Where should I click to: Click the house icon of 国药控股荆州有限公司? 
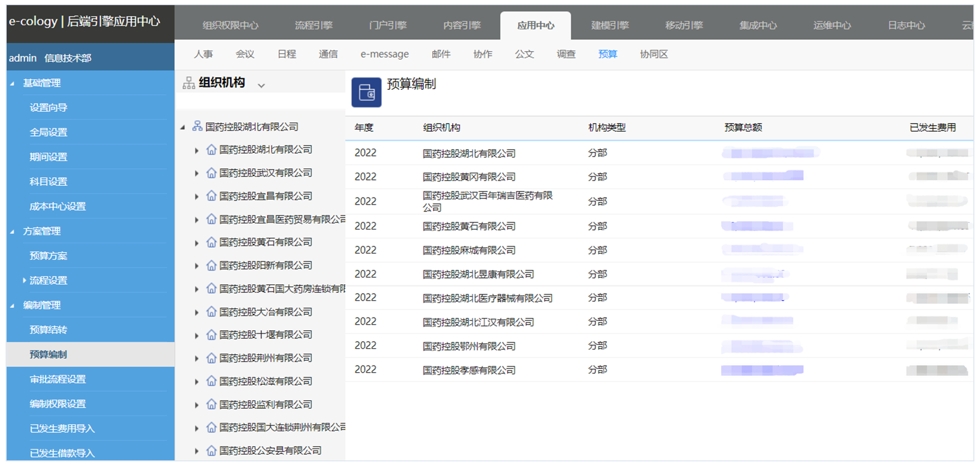pos(211,358)
